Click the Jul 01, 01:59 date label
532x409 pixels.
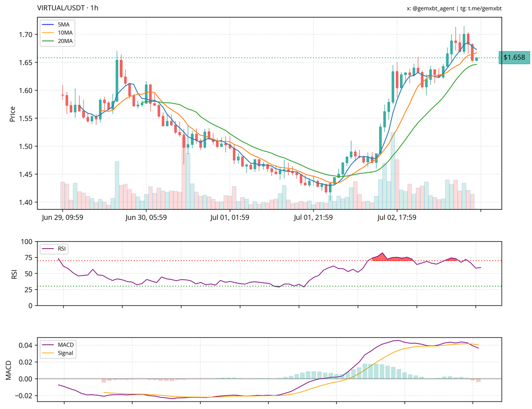point(230,218)
